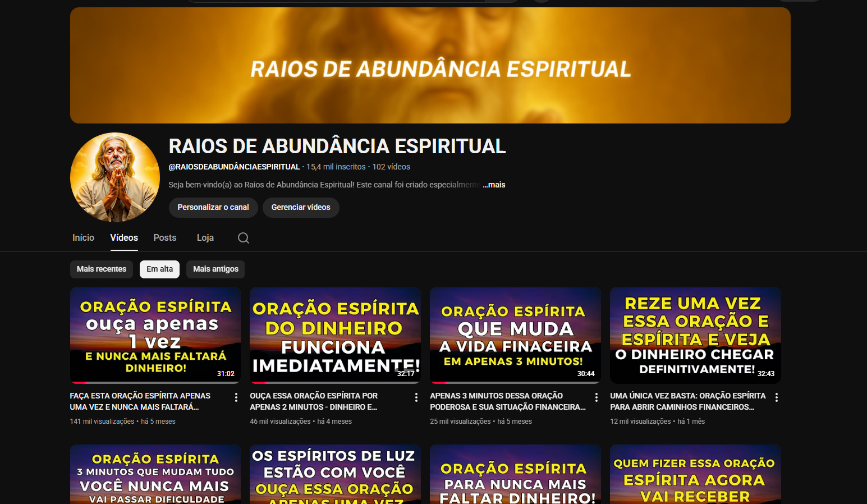Click the channel search magnifier icon
Image resolution: width=867 pixels, height=504 pixels.
[243, 238]
